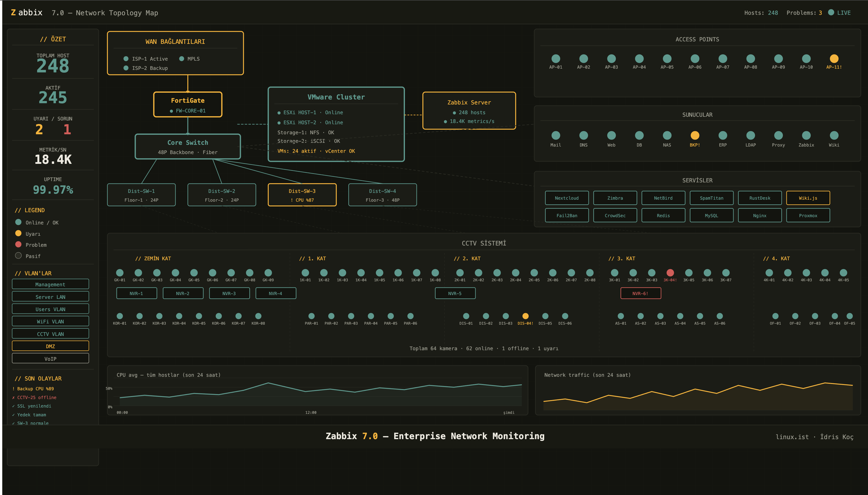Click the VMs: 24 aktif line
Image resolution: width=868 pixels, height=495 pixels.
pyautogui.click(x=316, y=151)
